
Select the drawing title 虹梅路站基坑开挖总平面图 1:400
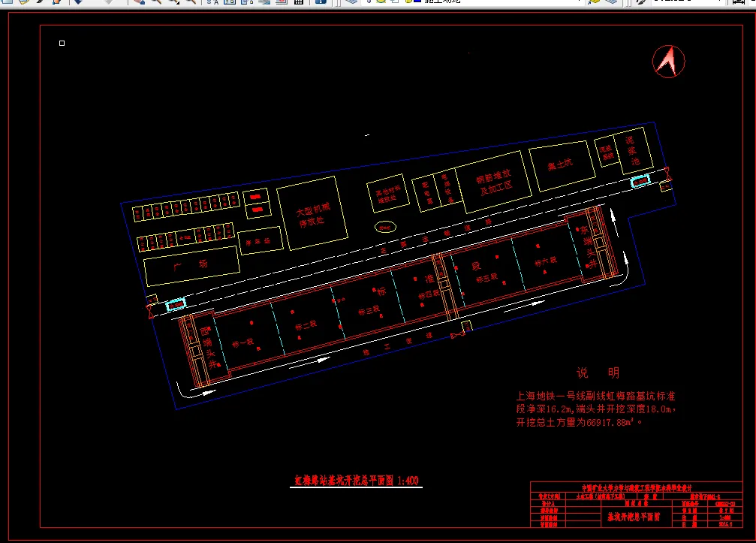pyautogui.click(x=357, y=481)
